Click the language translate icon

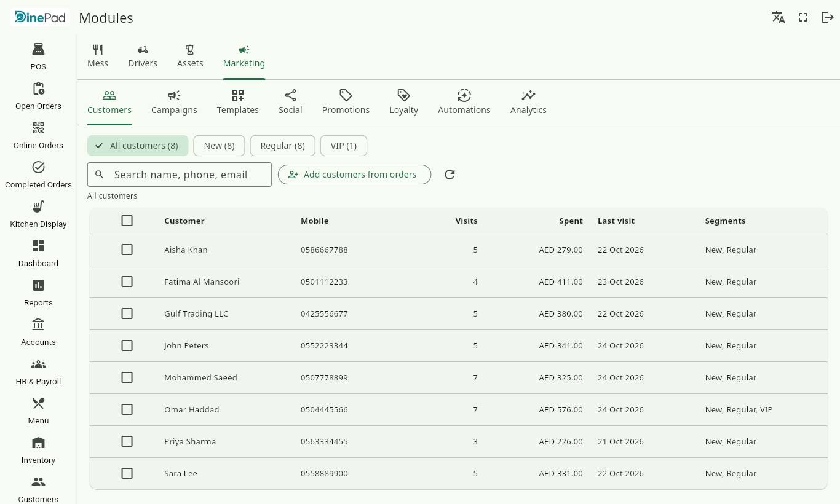click(779, 17)
